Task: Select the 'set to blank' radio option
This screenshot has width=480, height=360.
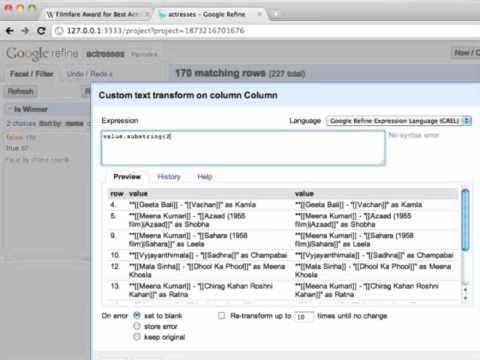Action: (x=137, y=315)
